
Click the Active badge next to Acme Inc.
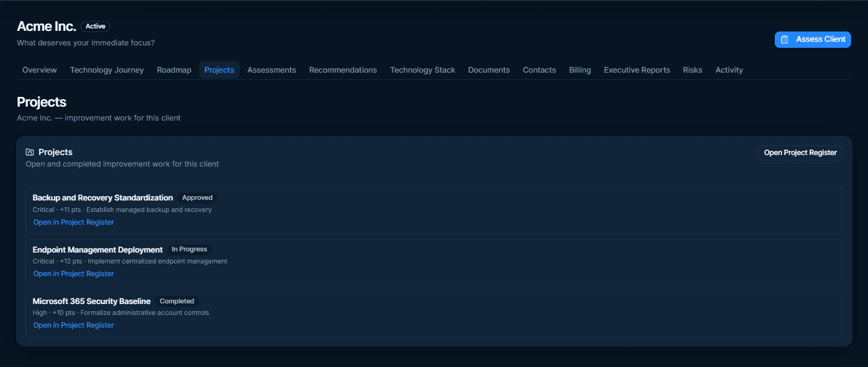click(x=95, y=27)
